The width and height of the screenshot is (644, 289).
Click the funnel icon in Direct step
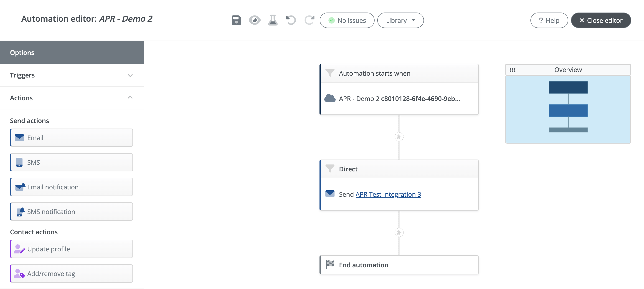pos(330,168)
